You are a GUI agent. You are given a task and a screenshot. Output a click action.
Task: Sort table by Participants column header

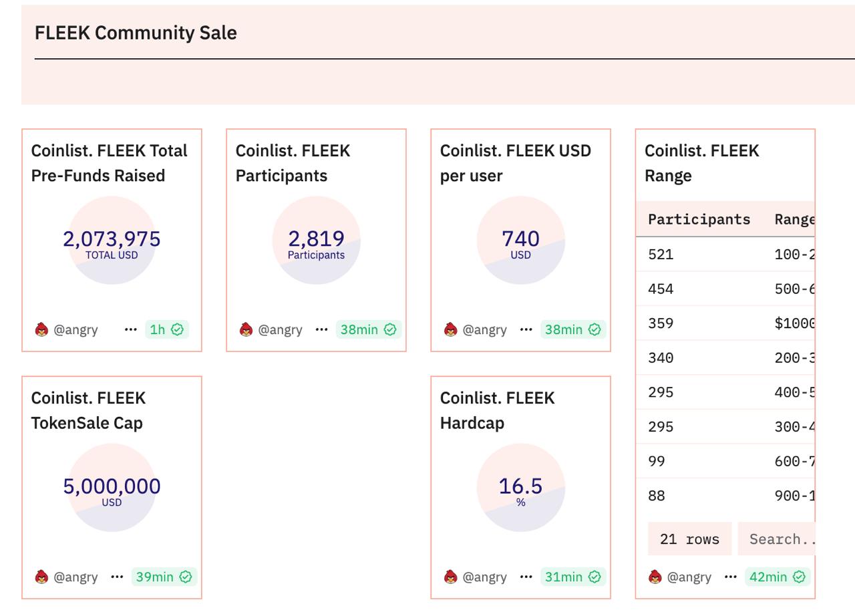[699, 219]
